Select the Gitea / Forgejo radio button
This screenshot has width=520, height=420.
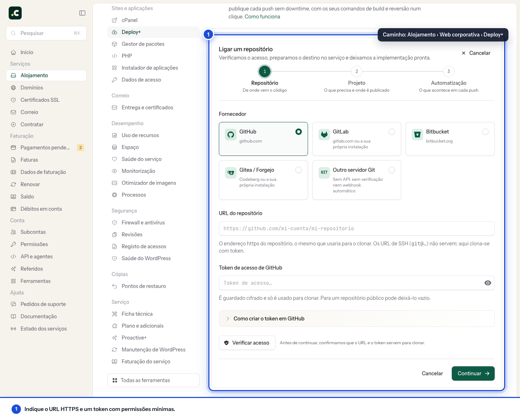[299, 170]
